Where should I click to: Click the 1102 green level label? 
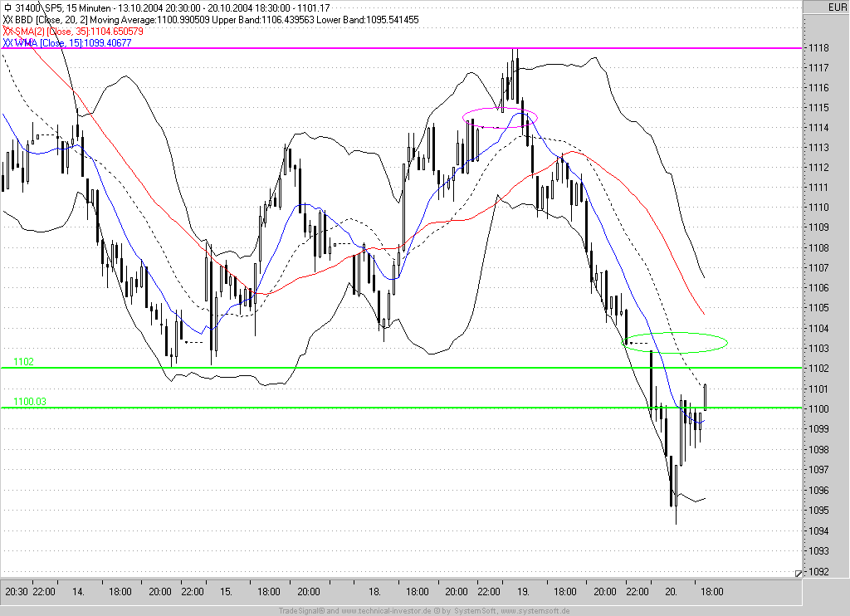[x=23, y=361]
